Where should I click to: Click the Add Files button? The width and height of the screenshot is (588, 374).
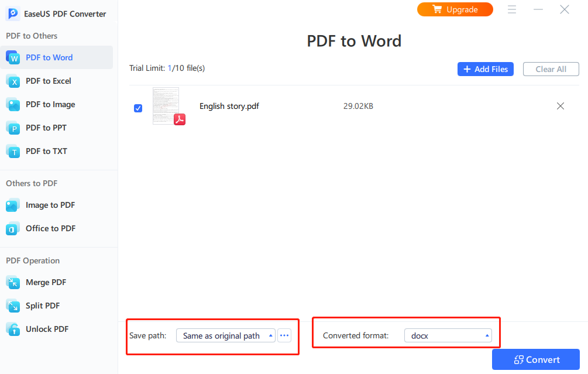pos(485,69)
